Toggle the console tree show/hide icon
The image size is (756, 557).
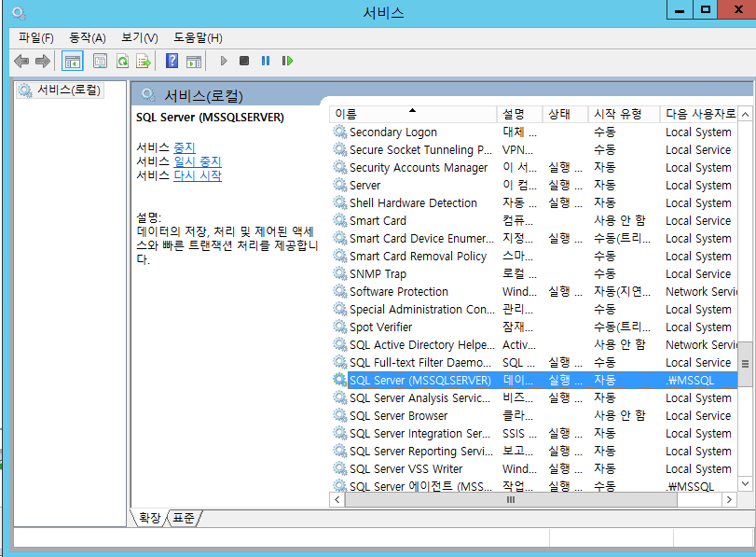[73, 62]
